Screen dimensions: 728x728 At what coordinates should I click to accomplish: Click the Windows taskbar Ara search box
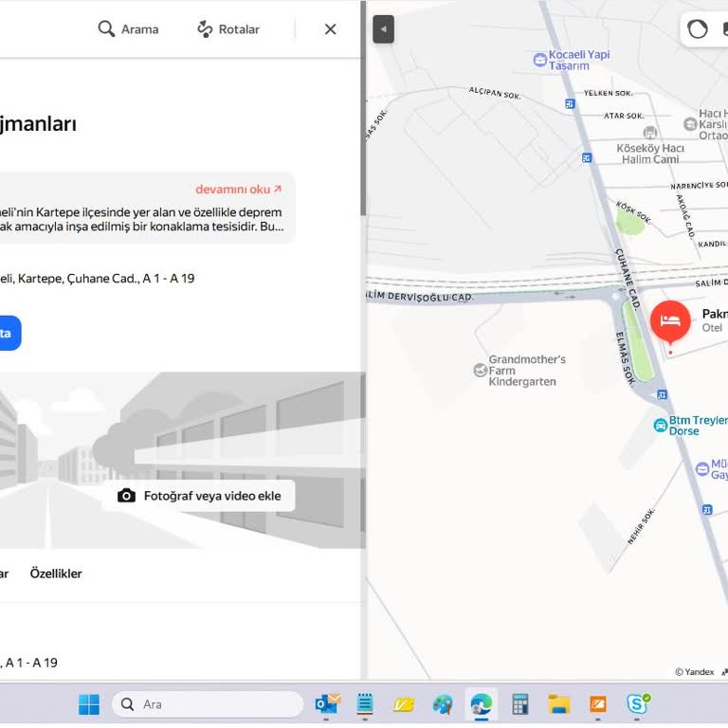(x=208, y=704)
